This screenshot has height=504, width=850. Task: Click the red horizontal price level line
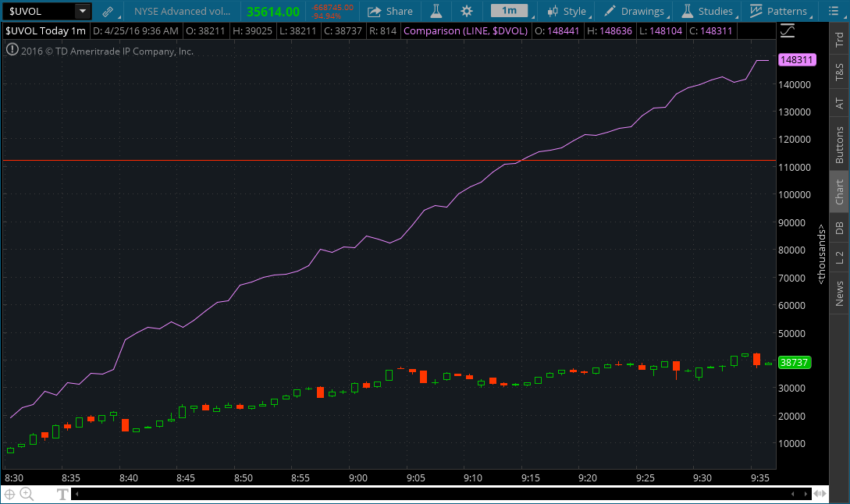(389, 161)
